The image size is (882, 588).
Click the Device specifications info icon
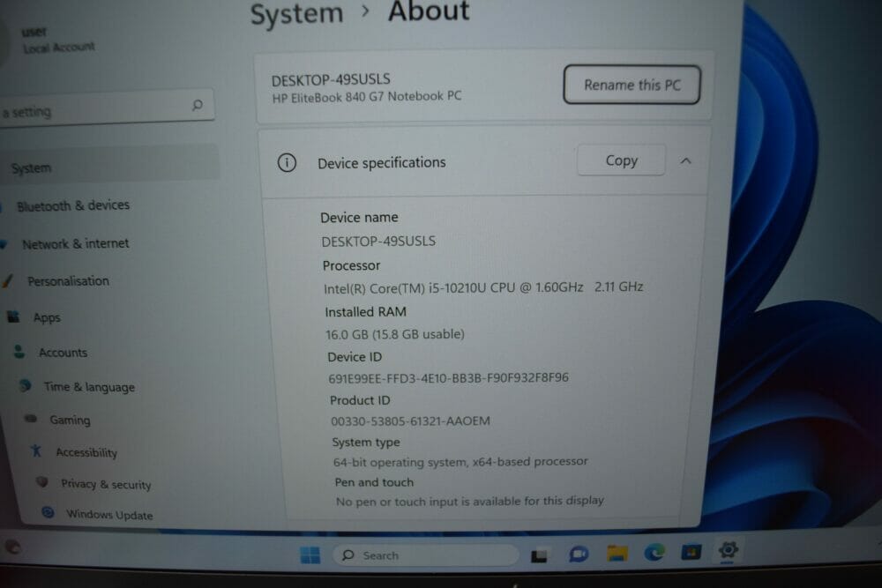tap(287, 163)
